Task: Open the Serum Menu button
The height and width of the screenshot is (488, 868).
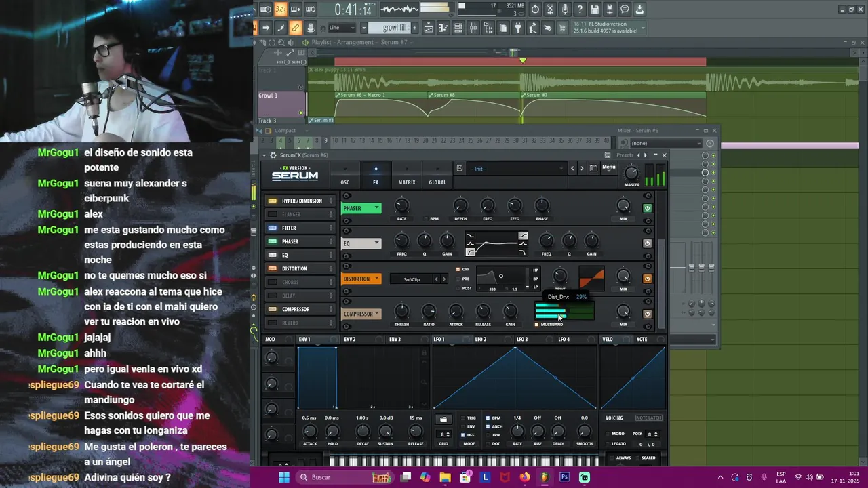Action: pos(609,167)
